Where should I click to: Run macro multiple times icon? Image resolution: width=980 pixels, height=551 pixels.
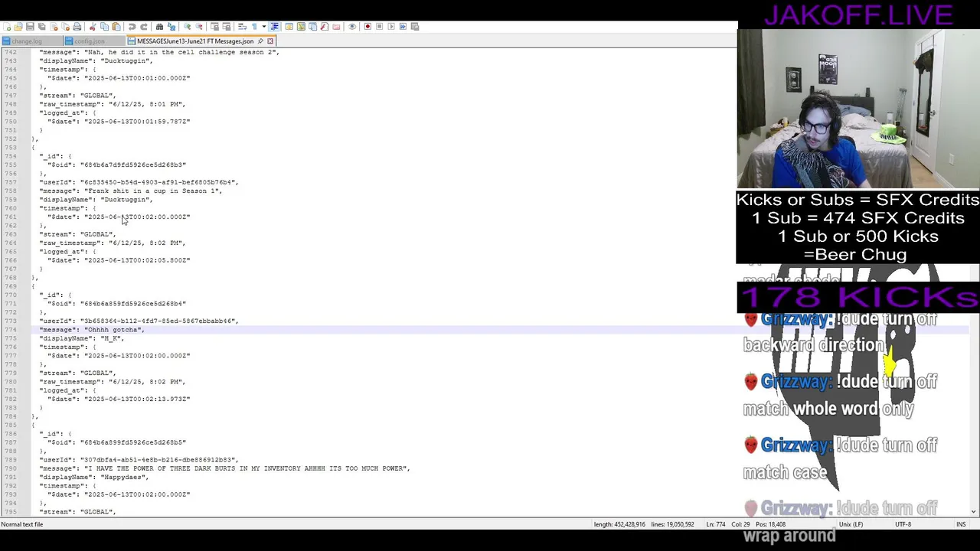click(x=403, y=26)
